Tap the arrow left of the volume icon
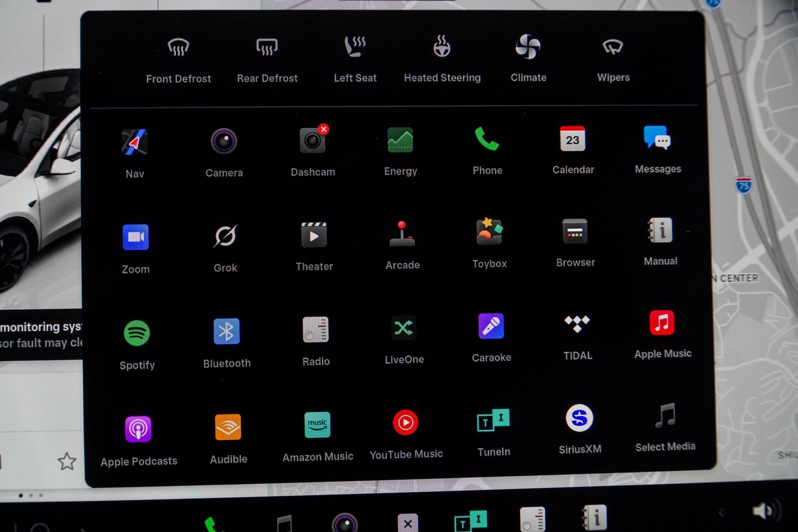 pyautogui.click(x=721, y=512)
